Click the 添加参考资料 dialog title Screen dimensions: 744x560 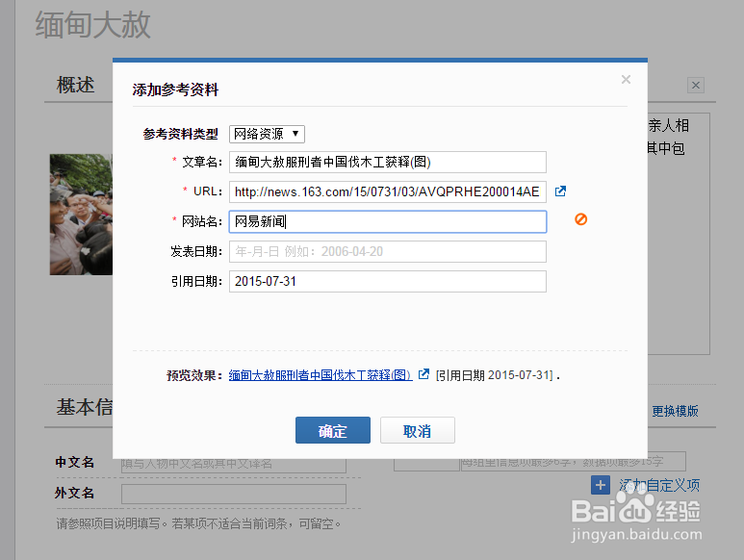coord(175,89)
